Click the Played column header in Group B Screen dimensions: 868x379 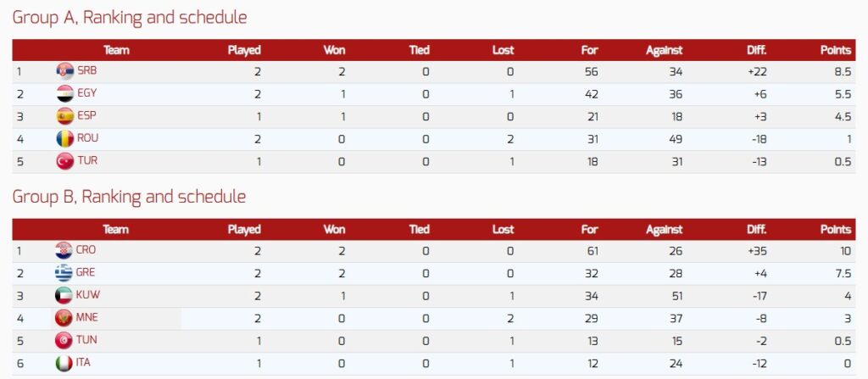(244, 229)
